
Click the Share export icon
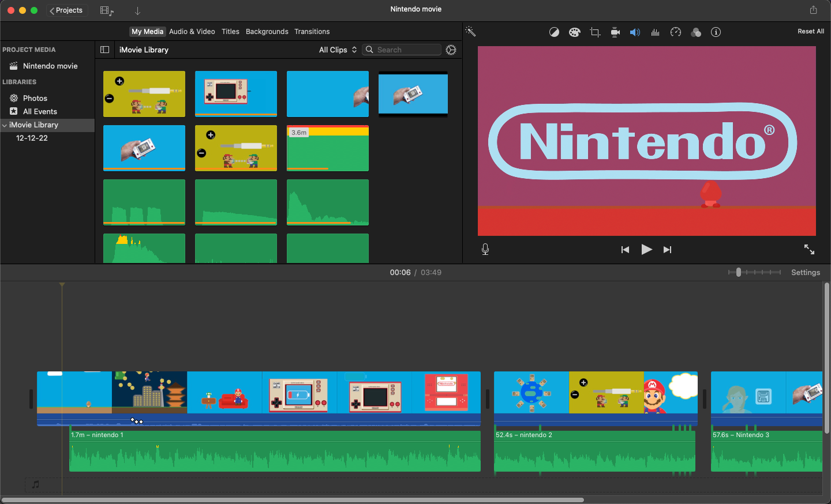click(813, 10)
